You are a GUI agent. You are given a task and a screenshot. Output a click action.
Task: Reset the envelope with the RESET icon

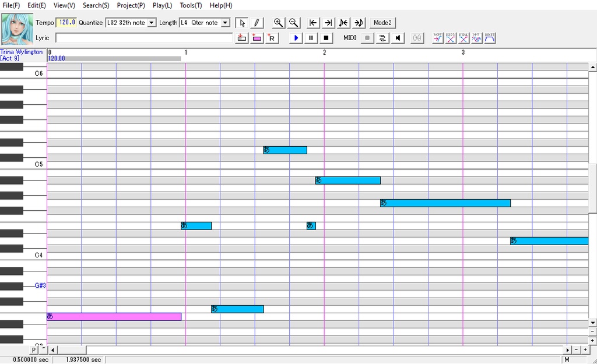pos(490,38)
